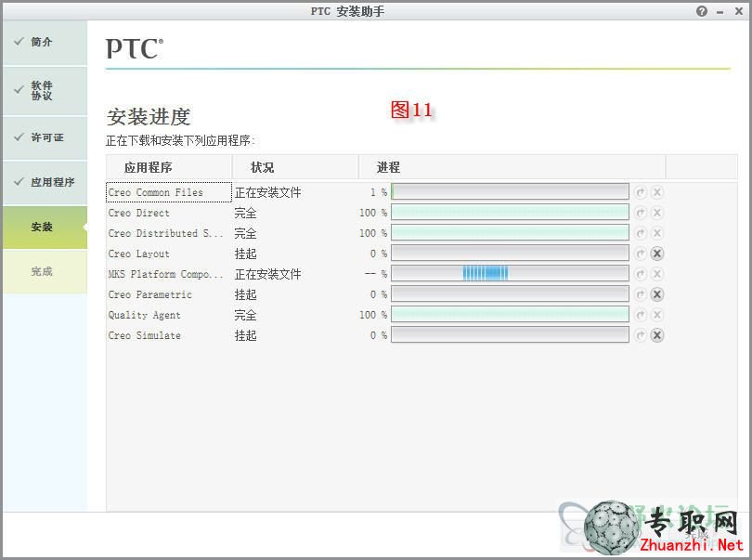Click 挂起 status of Creo Layout
The width and height of the screenshot is (752, 560).
(245, 254)
